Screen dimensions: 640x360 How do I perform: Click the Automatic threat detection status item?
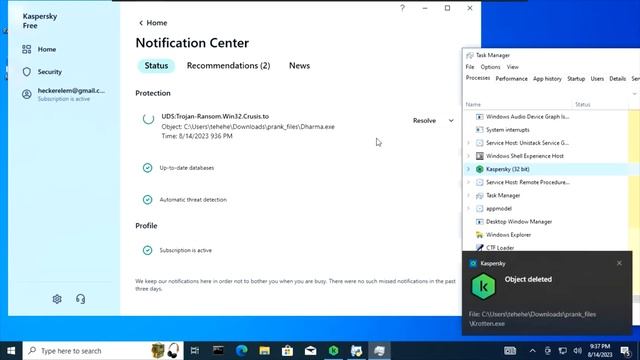193,200
